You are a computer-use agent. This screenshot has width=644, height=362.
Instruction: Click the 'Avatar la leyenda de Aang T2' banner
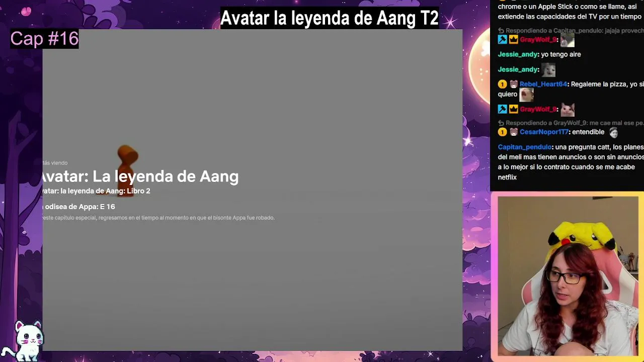pos(330,18)
